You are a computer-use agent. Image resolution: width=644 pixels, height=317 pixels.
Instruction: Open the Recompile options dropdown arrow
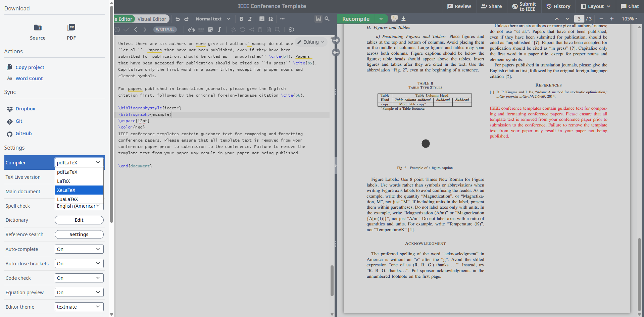381,19
